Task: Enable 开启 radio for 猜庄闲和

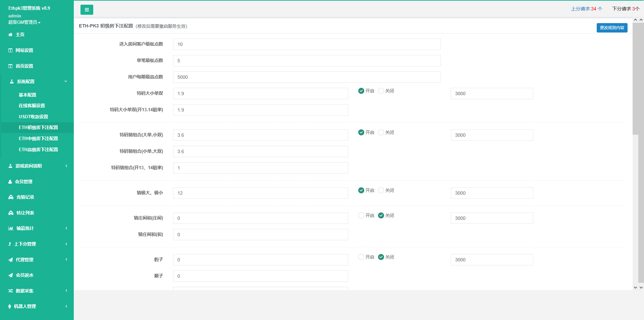Action: [361, 215]
